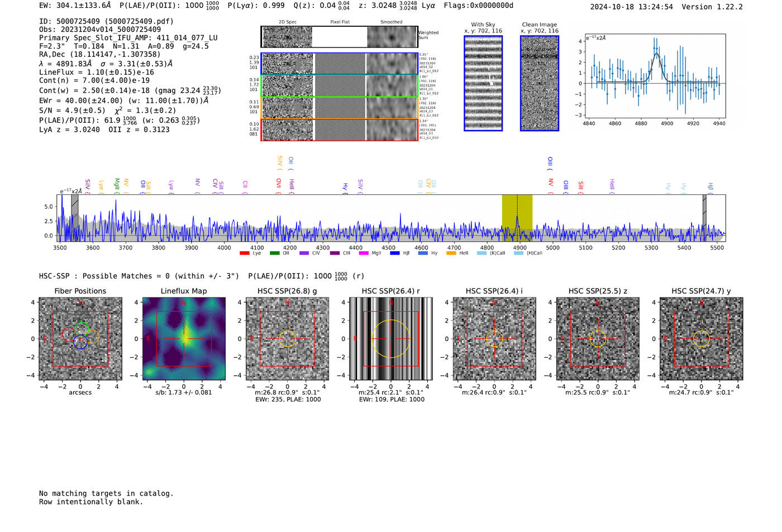
Task: Select the red-bordered fiber cutout row
Action: pos(339,130)
